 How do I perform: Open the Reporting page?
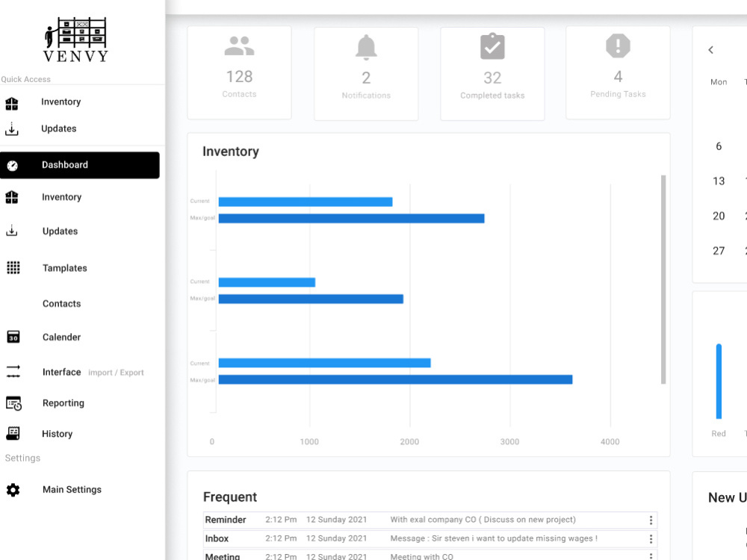63,403
